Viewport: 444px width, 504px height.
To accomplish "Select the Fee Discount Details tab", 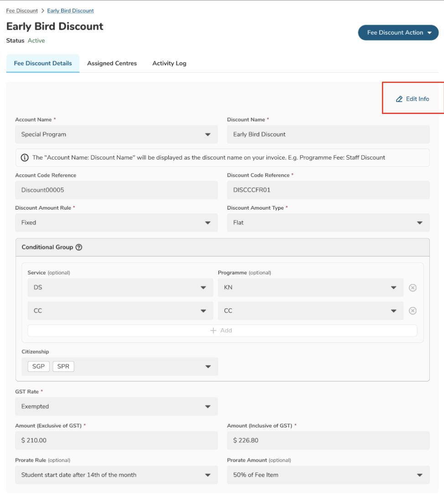I will (43, 63).
